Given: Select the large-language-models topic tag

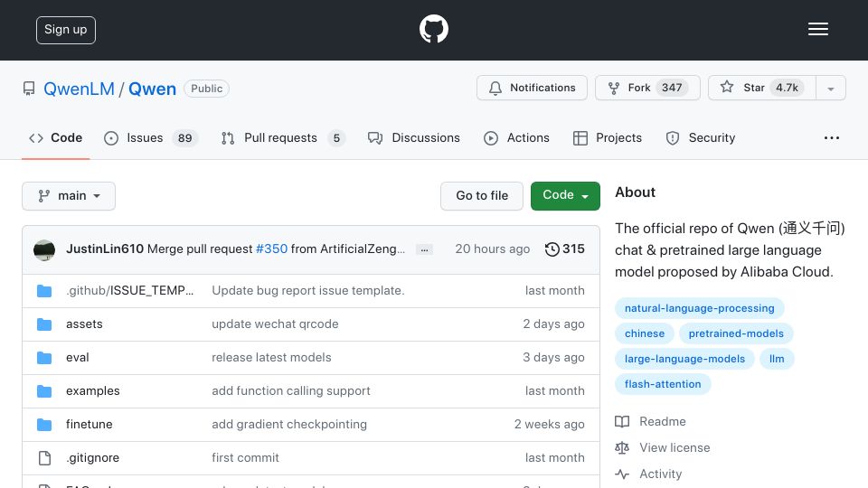Looking at the screenshot, I should tap(684, 359).
